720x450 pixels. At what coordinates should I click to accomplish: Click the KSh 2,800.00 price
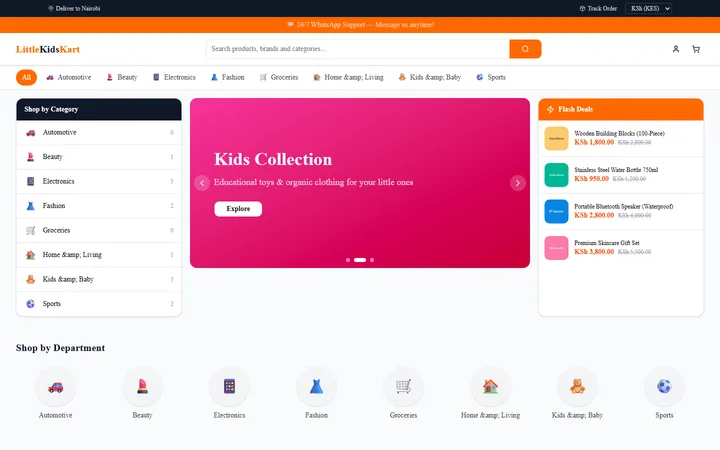click(594, 215)
